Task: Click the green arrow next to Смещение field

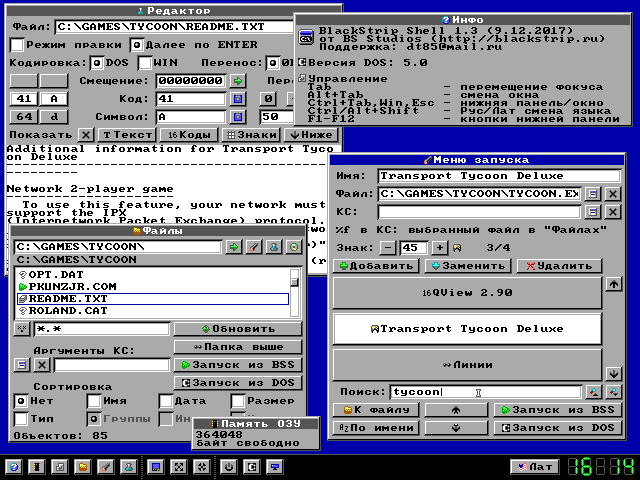Action: (238, 81)
